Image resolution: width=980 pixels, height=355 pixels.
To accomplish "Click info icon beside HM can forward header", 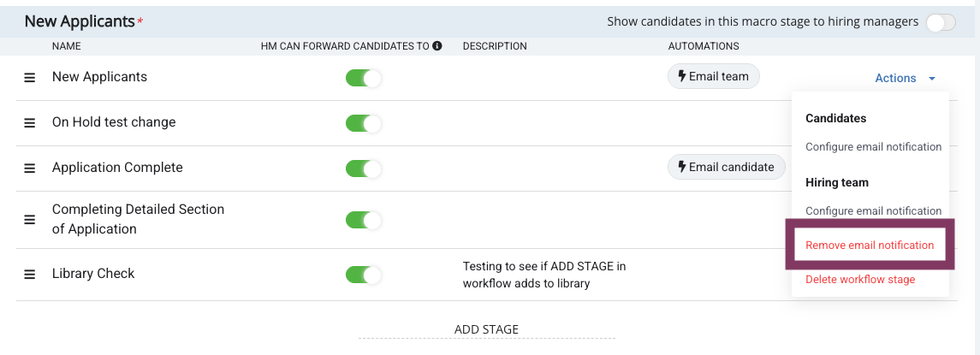I will [437, 46].
